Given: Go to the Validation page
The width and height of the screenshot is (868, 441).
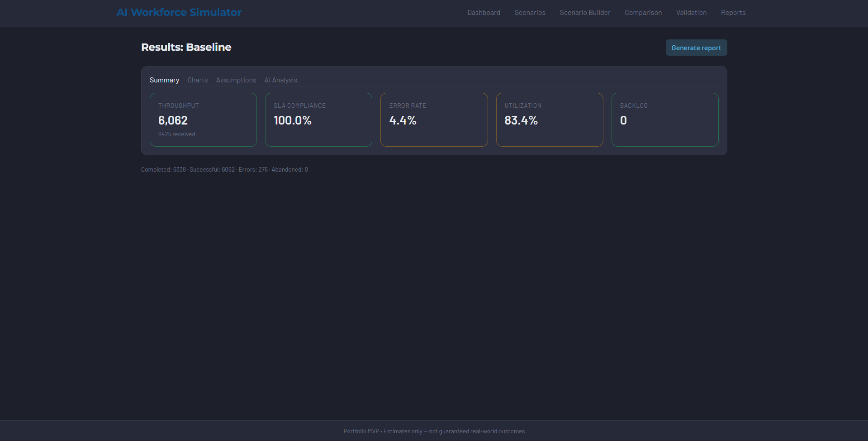Looking at the screenshot, I should point(691,13).
